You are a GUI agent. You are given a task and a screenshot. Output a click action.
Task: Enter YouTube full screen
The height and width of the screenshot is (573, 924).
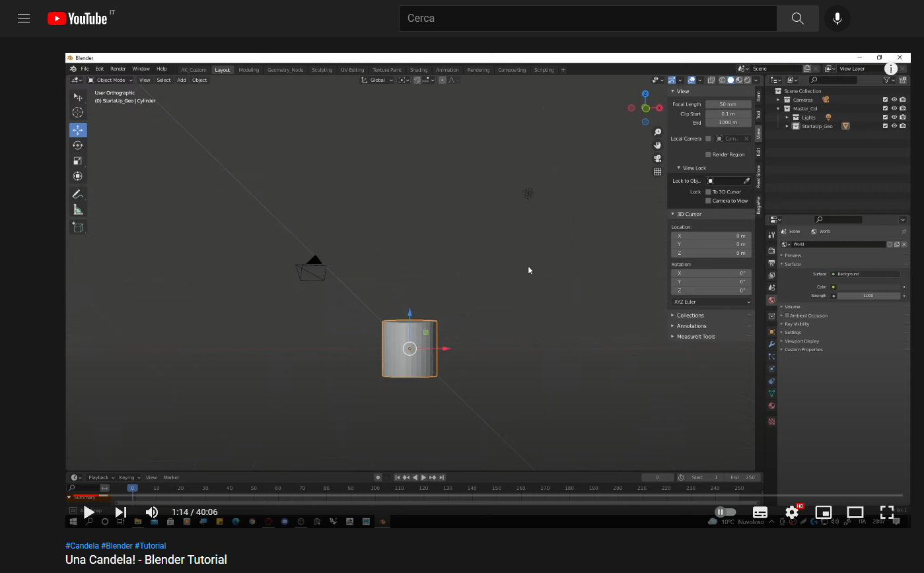[887, 512]
